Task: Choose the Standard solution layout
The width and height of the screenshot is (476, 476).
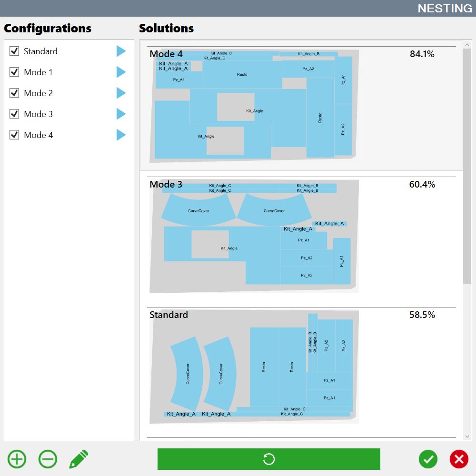Action: [x=254, y=367]
